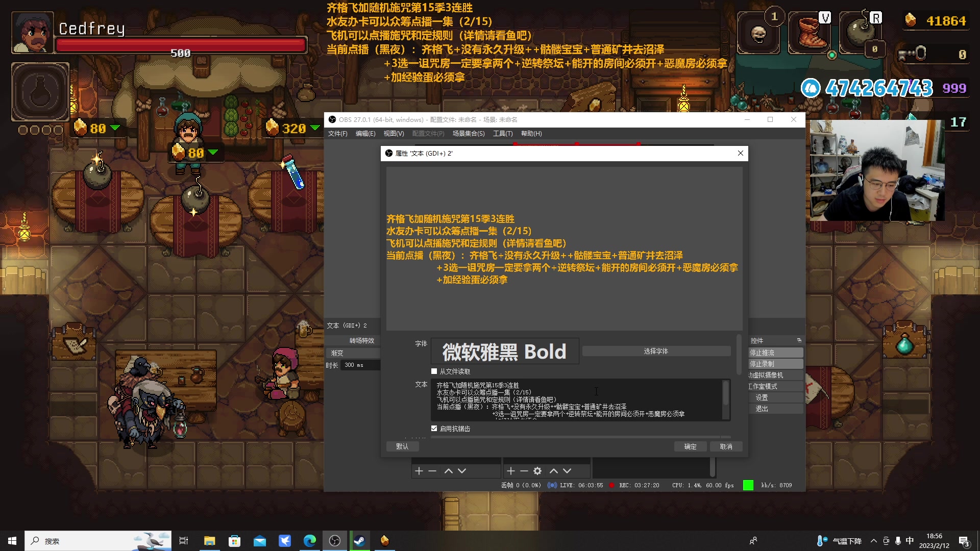
Task: Open OBS 设置 from controls
Action: click(775, 397)
